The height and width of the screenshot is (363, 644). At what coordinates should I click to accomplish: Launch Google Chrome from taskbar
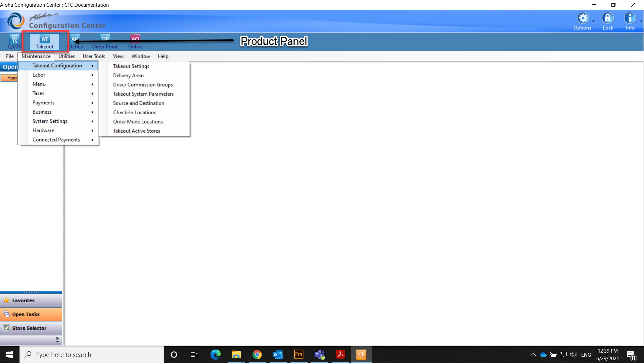257,355
